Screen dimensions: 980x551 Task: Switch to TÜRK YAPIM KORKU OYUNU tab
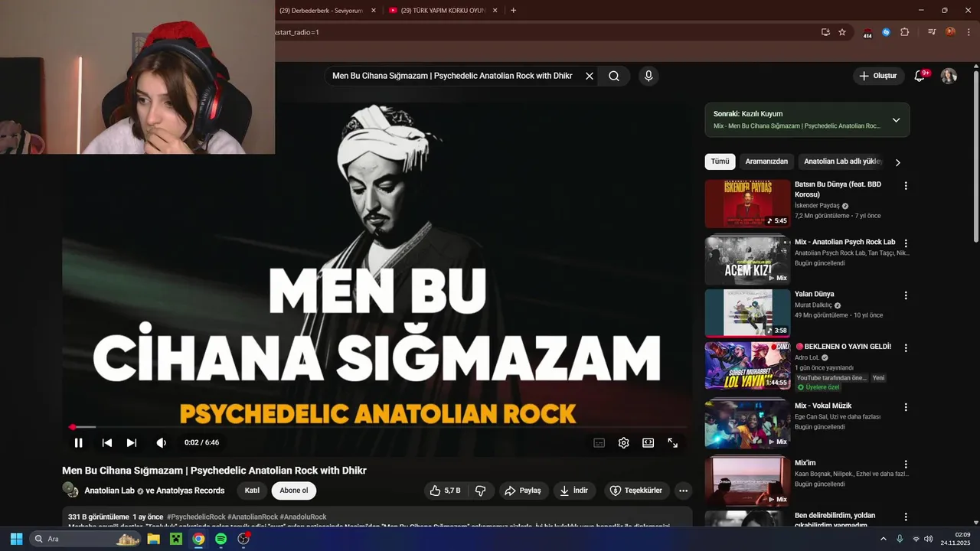[x=442, y=11]
